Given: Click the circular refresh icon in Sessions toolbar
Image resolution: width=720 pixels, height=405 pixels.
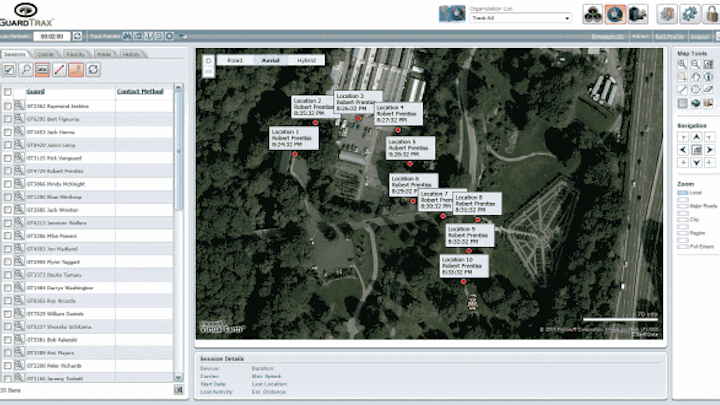Looking at the screenshot, I should coord(93,70).
